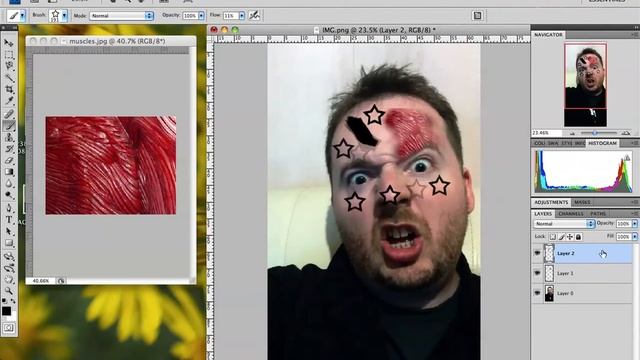Screen dimensions: 640x360
Task: Click Flow value field
Action: point(230,16)
